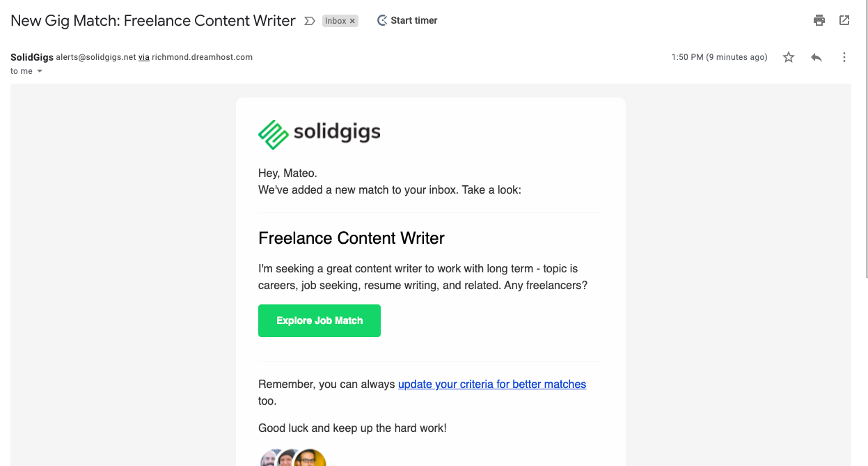Click the solidgigs logo in the email
Viewport: 868px width, 466px height.
[319, 133]
